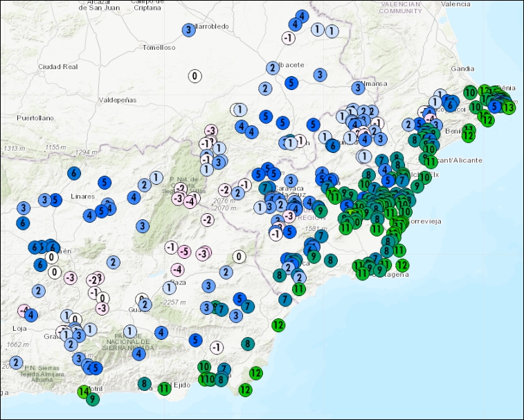Click the 8 marker left of El Ejido

(145, 383)
